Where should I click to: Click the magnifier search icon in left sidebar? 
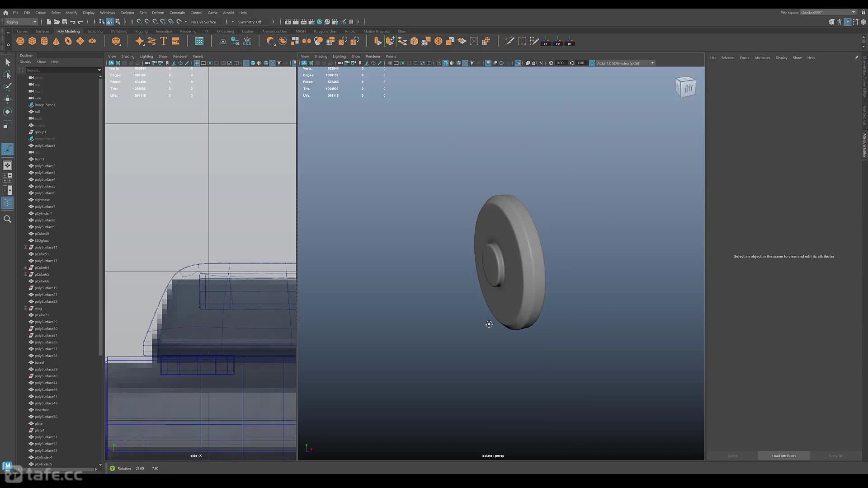pos(8,219)
